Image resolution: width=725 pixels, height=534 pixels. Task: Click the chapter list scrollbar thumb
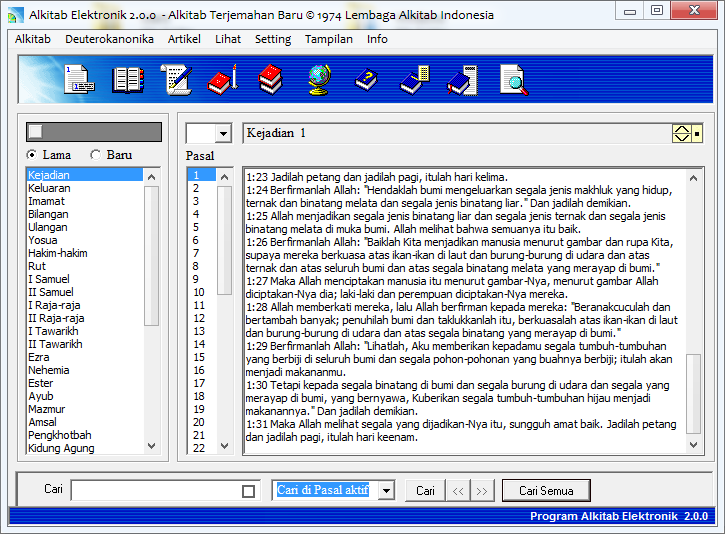tap(224, 240)
